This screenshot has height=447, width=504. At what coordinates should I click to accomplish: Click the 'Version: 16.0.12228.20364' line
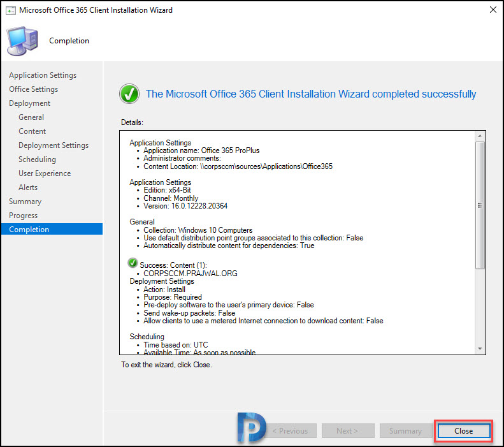click(185, 206)
